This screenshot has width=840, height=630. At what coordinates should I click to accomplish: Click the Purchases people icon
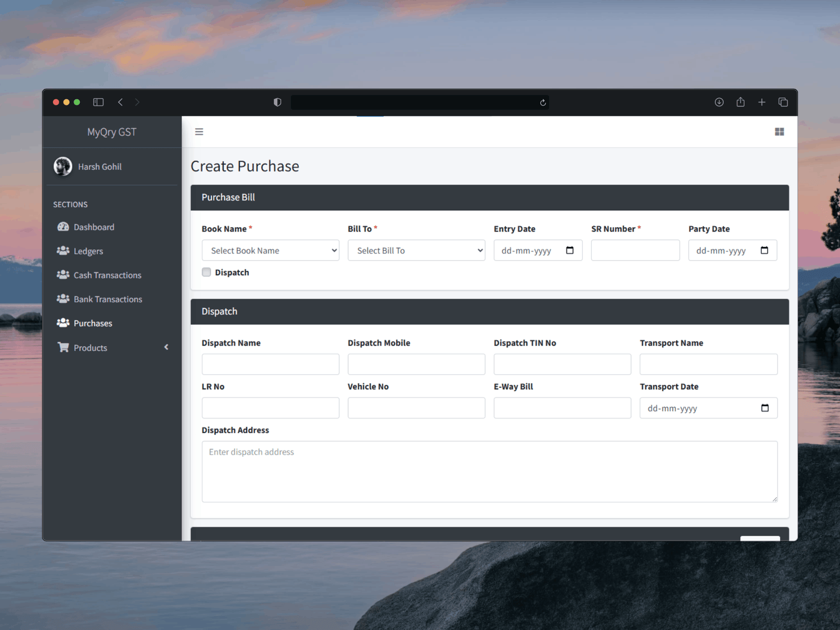63,323
